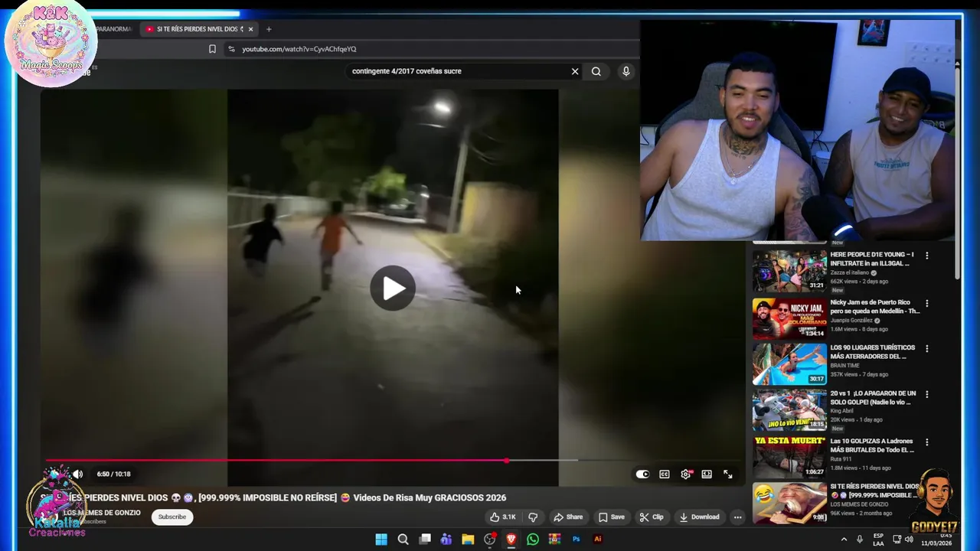Image resolution: width=980 pixels, height=551 pixels.
Task: Open options menu for HERE PEOPLE D1E YOUNG video
Action: (926, 256)
